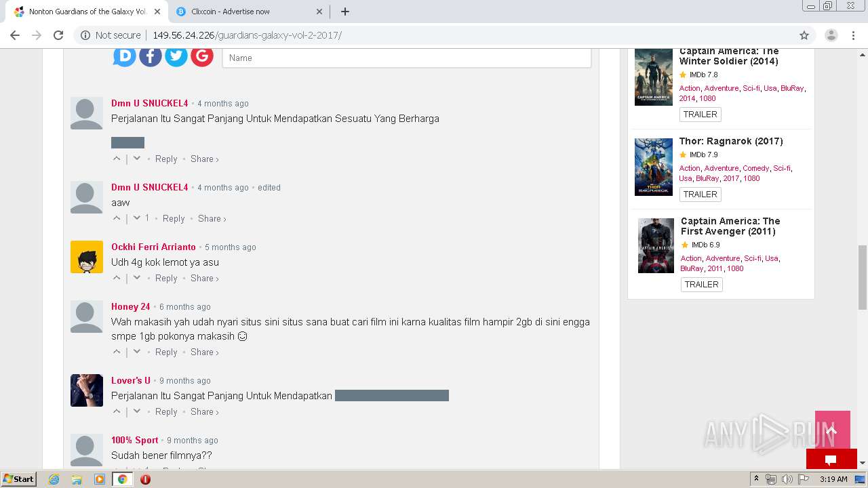Upvote Honey 24's comment
Viewport: 868px width, 488px height.
(117, 352)
